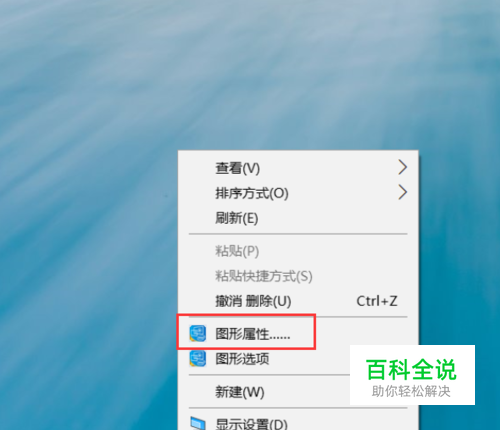Select 撤消 删除(U) to undo delete
The image size is (500, 430).
298,301
